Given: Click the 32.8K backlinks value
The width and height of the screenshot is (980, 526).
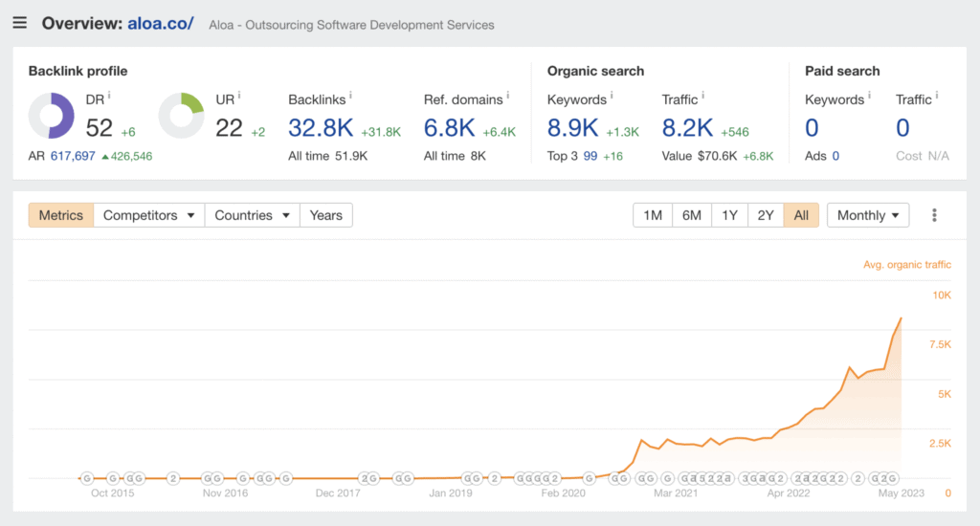Looking at the screenshot, I should (321, 128).
